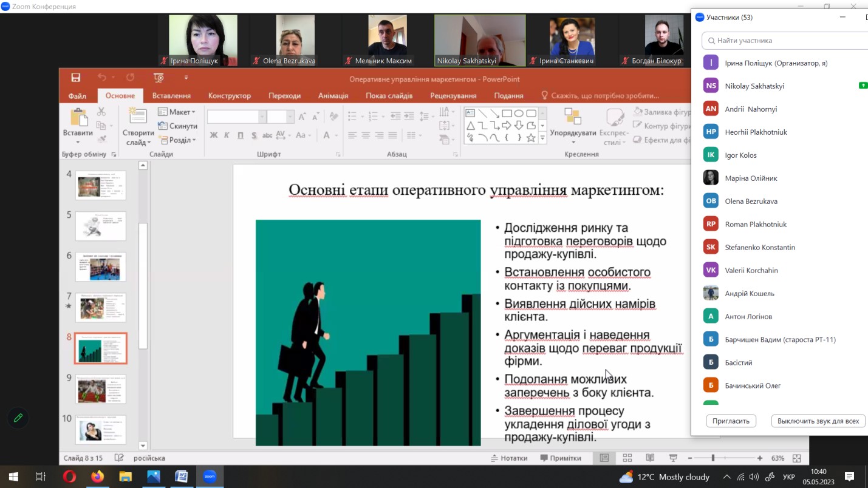
Task: Click the Create slide (Створити слайд) icon
Action: coord(138,118)
